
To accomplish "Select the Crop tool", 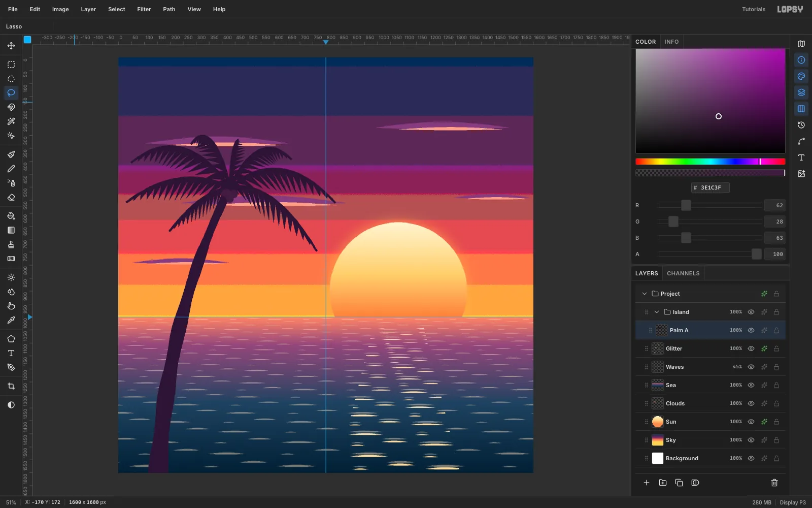I will (x=11, y=386).
